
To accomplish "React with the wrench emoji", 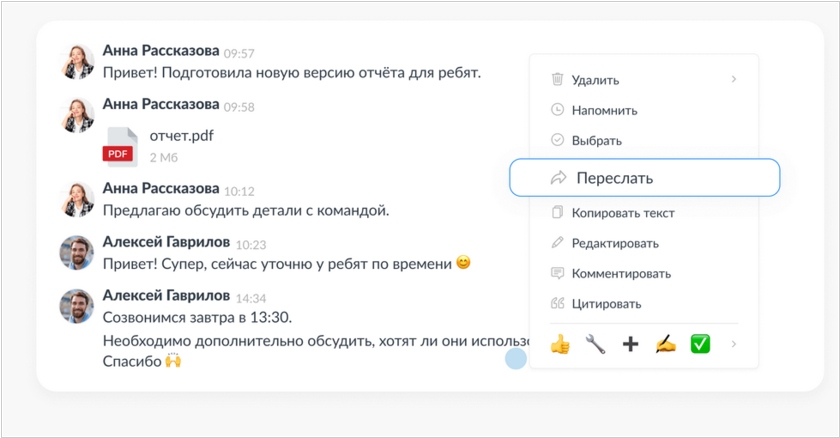I will 595,344.
